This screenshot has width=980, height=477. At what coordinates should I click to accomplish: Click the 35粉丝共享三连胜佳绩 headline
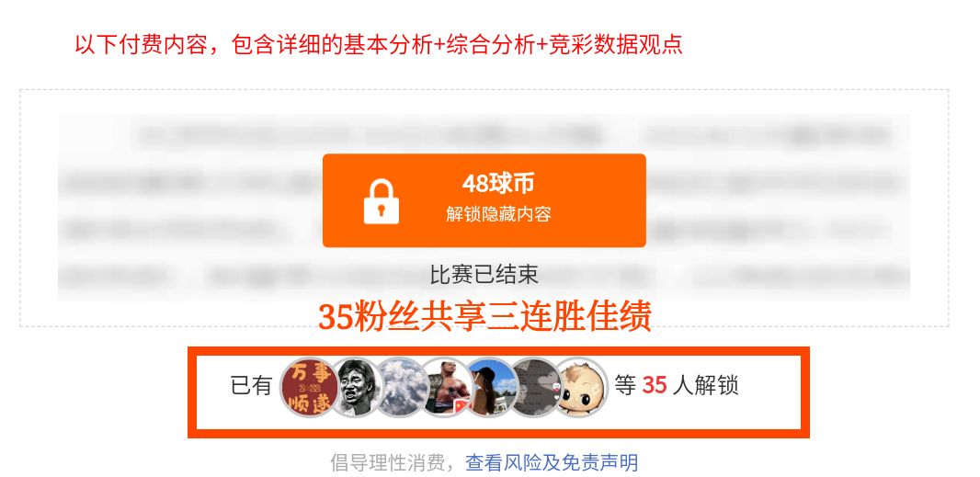coord(484,316)
